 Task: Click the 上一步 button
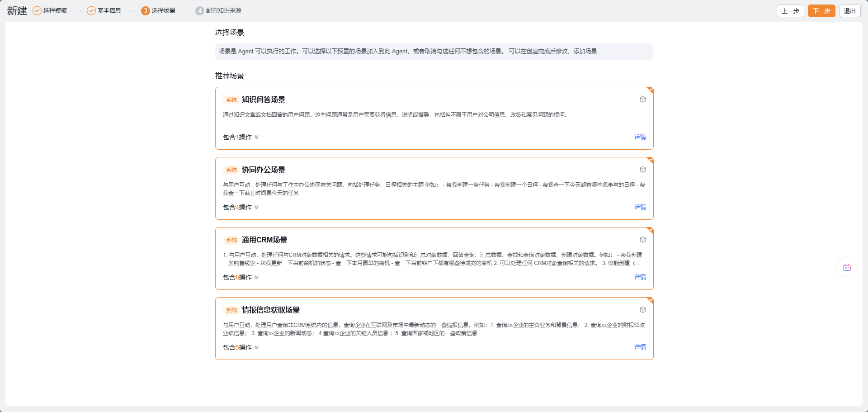[x=790, y=11]
